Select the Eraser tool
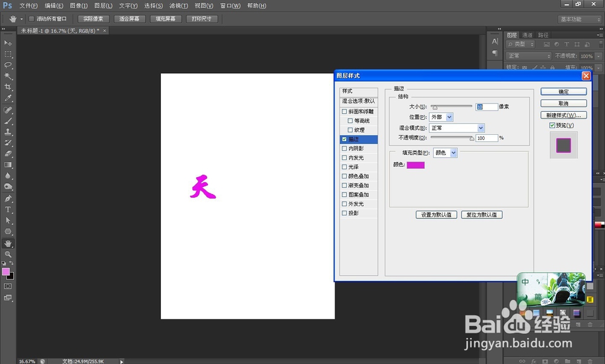The image size is (605, 364). coord(8,154)
